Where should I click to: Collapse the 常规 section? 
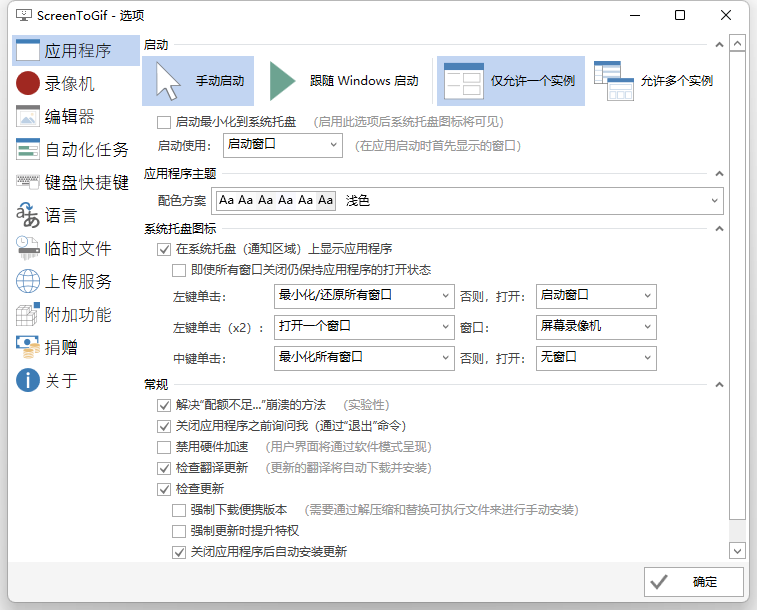[x=719, y=385]
